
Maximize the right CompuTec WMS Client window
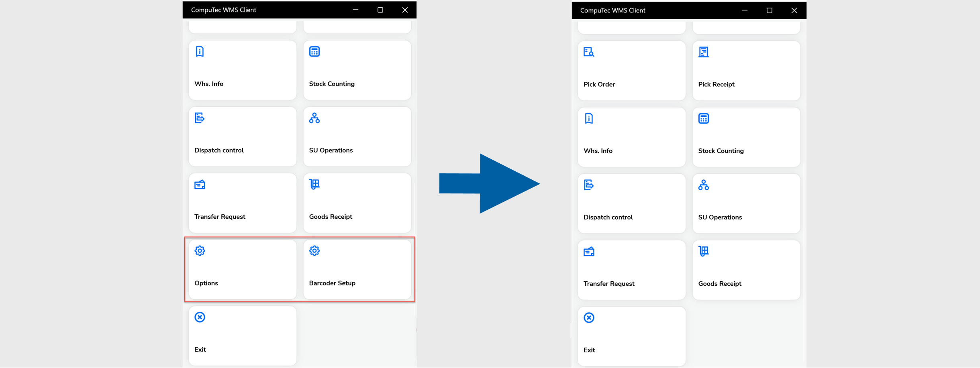[770, 10]
